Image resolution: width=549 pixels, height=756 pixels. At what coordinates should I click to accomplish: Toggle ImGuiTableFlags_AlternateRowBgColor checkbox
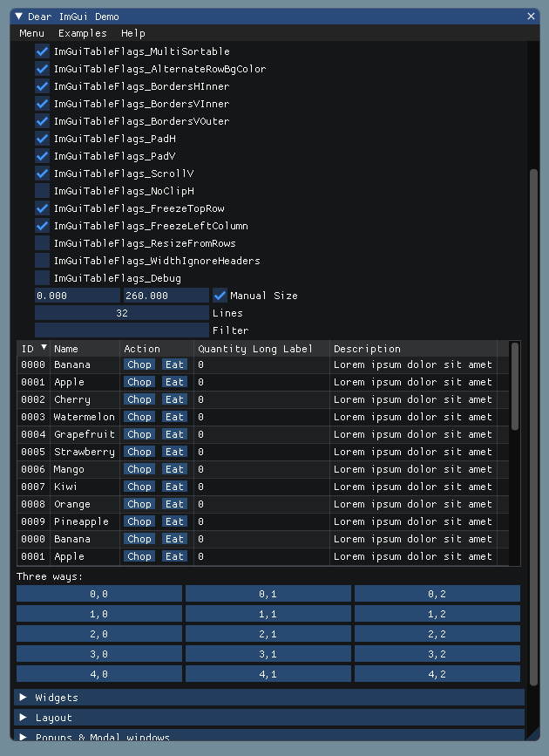tap(43, 69)
